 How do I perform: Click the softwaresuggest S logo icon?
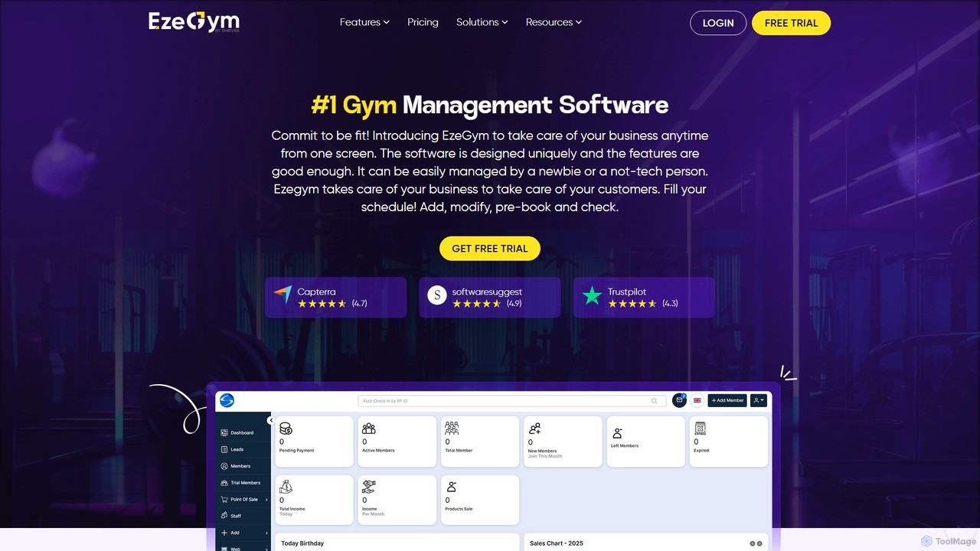click(436, 295)
